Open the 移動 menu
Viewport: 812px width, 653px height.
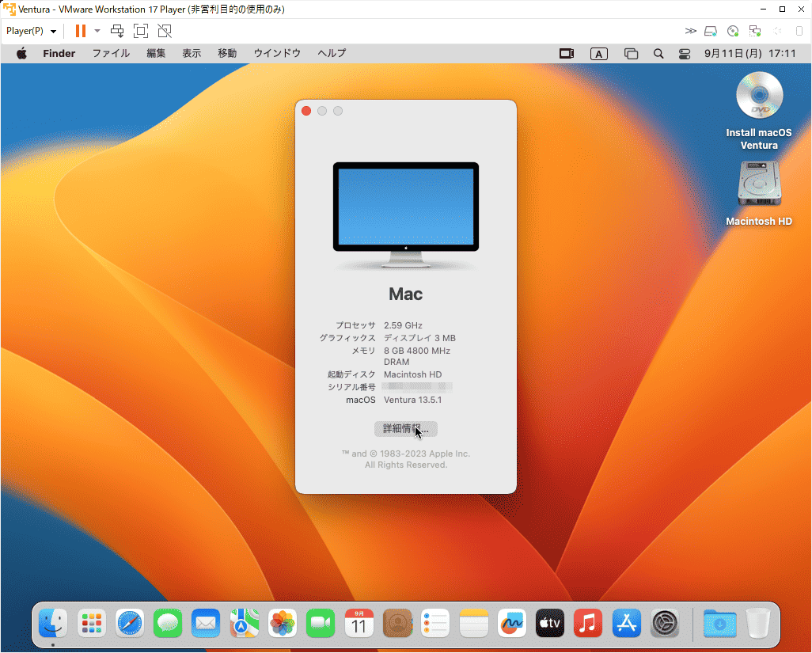click(227, 53)
